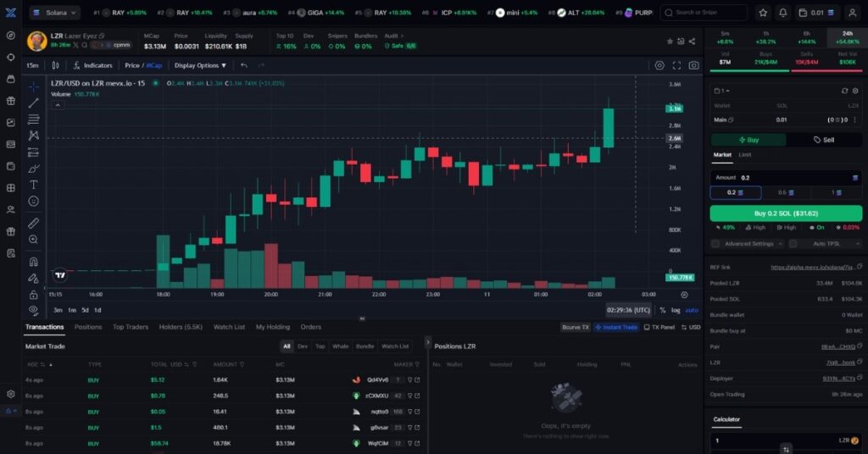868x454 pixels.
Task: Open the REF link URL
Action: click(x=813, y=267)
